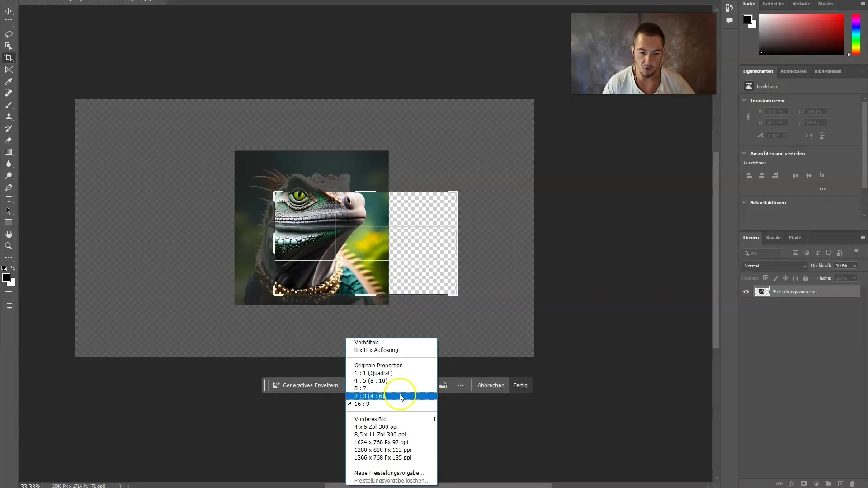Toggle lock position icon
This screenshot has height=488, width=868.
[785, 278]
